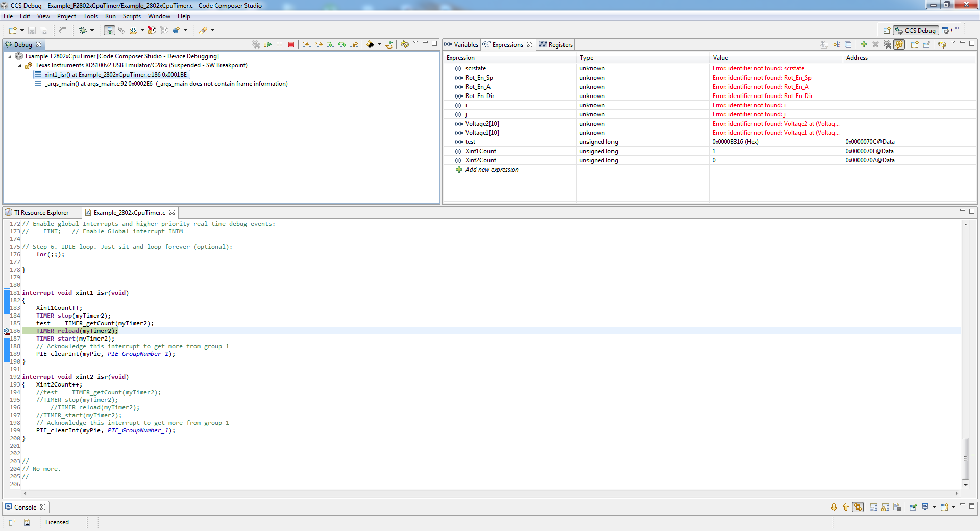Switch to the TI Resource Explorer tab

[x=41, y=212]
